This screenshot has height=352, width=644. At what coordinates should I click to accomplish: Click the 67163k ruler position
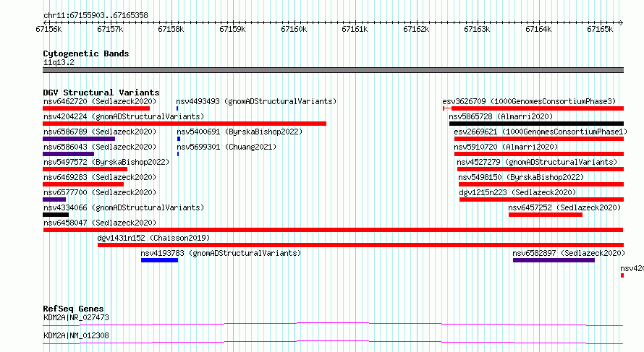tap(477, 29)
